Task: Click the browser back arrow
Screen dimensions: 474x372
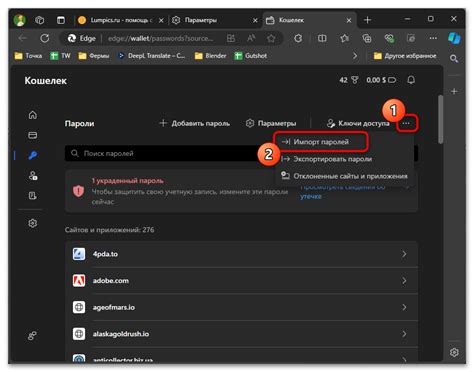Action: coord(23,38)
